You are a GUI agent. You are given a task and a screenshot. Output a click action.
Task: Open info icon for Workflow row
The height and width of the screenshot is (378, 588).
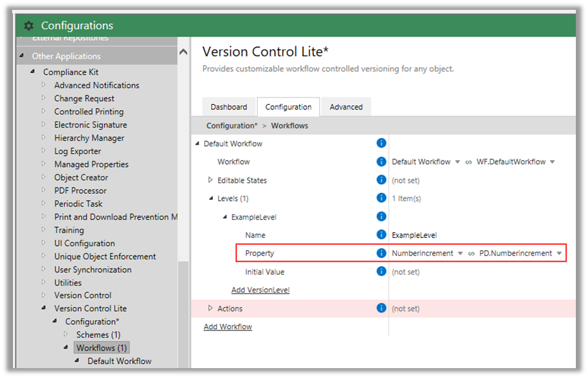point(381,162)
